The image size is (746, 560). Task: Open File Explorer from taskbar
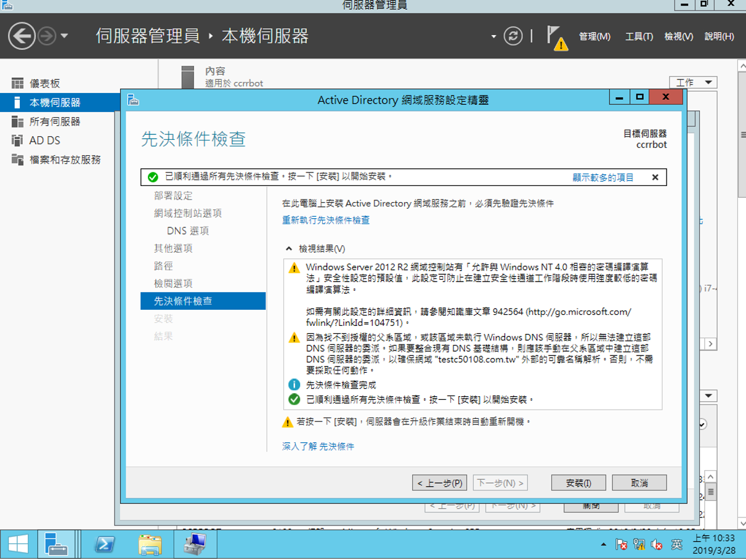coord(150,545)
